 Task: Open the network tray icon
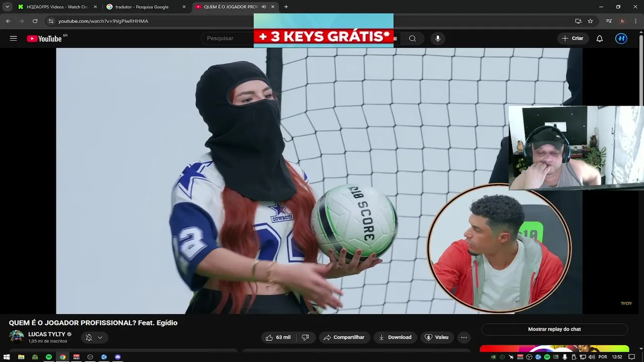(x=582, y=357)
